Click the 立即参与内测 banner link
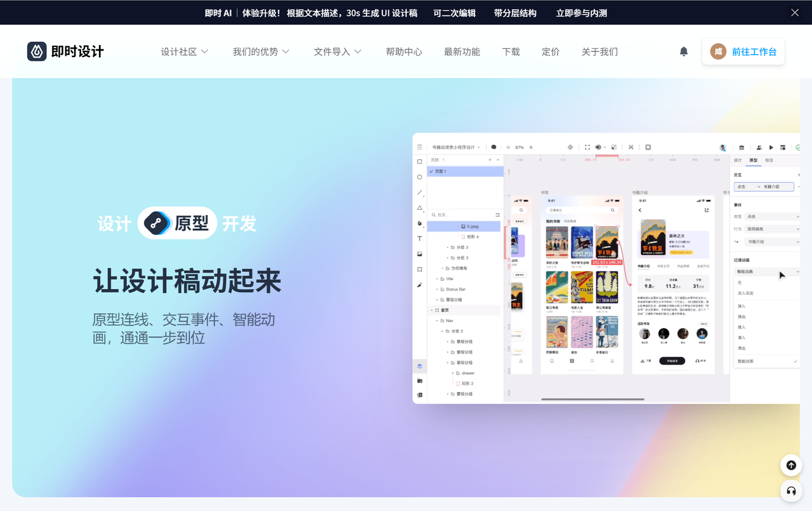The image size is (812, 511). point(581,13)
